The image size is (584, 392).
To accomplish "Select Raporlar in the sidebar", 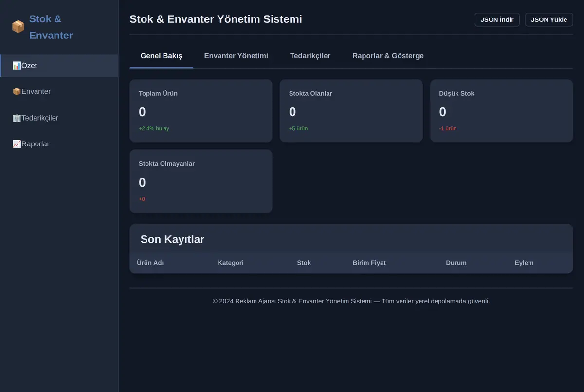I will point(59,144).
